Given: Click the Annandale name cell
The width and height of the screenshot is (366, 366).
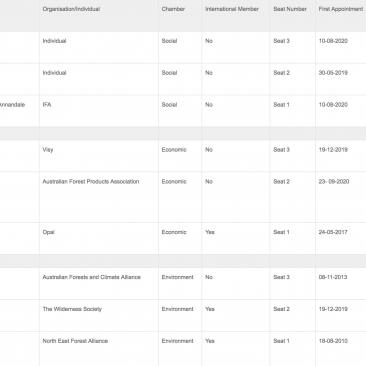Looking at the screenshot, I should click(x=12, y=105).
